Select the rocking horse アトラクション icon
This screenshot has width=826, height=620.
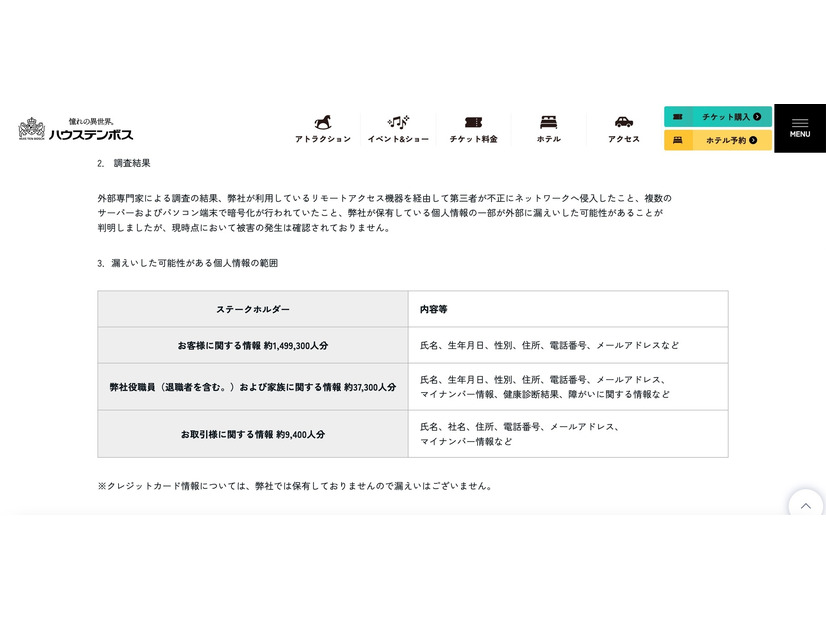pyautogui.click(x=322, y=122)
